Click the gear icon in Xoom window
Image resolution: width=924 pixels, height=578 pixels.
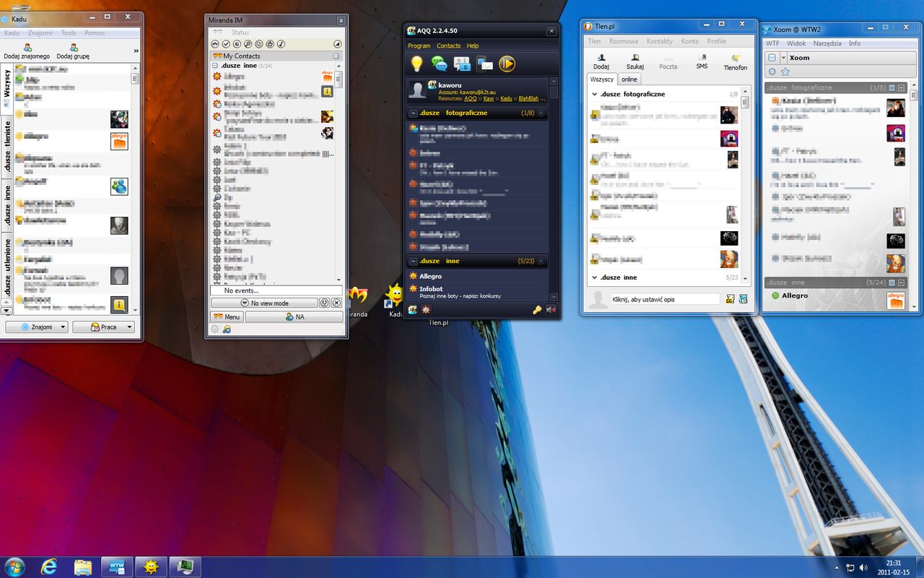click(x=772, y=72)
